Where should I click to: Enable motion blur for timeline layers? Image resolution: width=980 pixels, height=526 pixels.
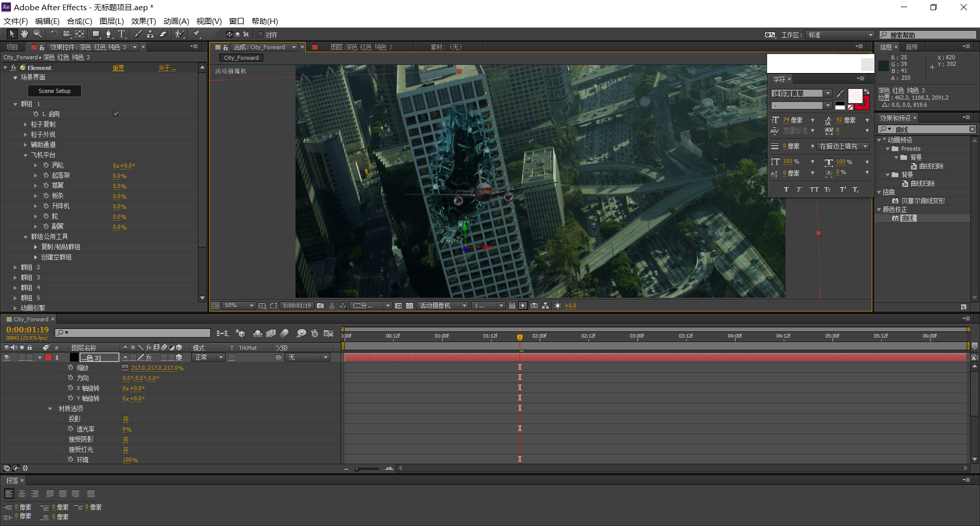click(284, 333)
